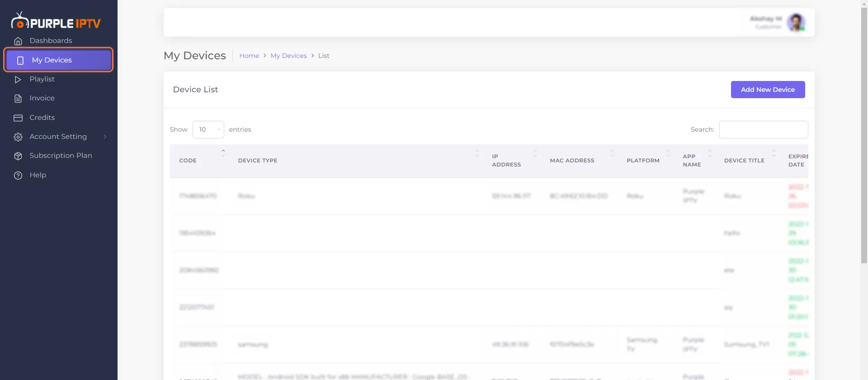Click the My Devices phone icon

pyautogui.click(x=20, y=60)
